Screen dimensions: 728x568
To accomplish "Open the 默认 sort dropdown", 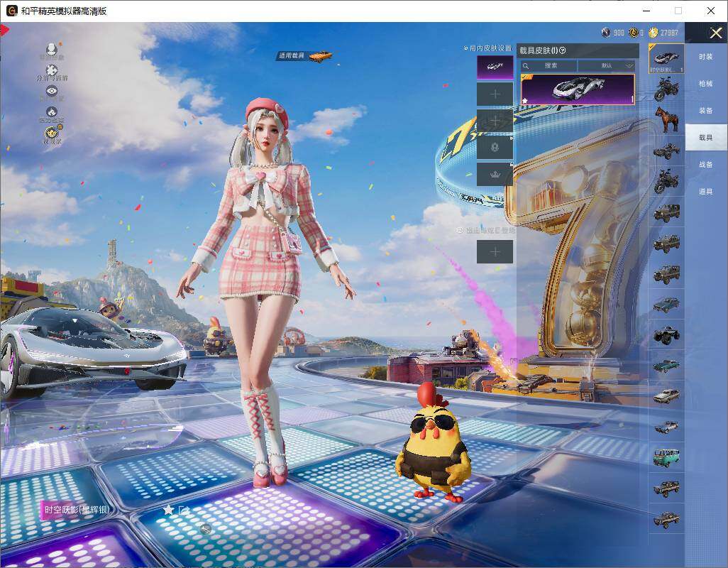I will [607, 65].
